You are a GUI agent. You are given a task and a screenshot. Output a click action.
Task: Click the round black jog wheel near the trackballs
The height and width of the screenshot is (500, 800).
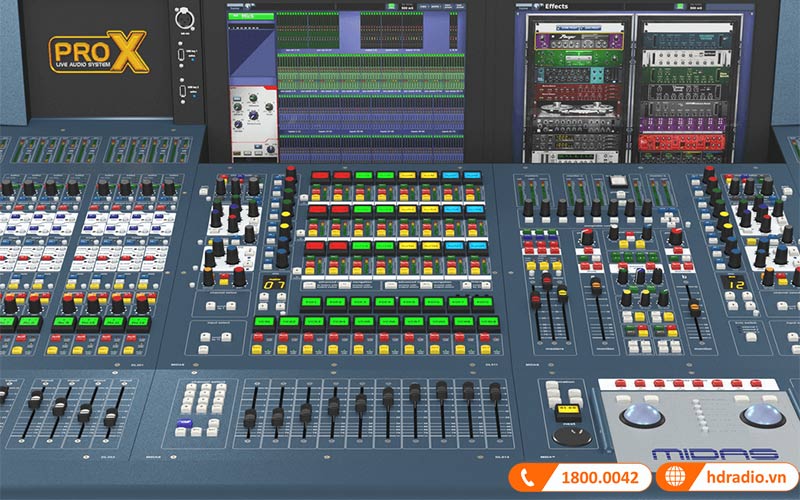(x=572, y=436)
